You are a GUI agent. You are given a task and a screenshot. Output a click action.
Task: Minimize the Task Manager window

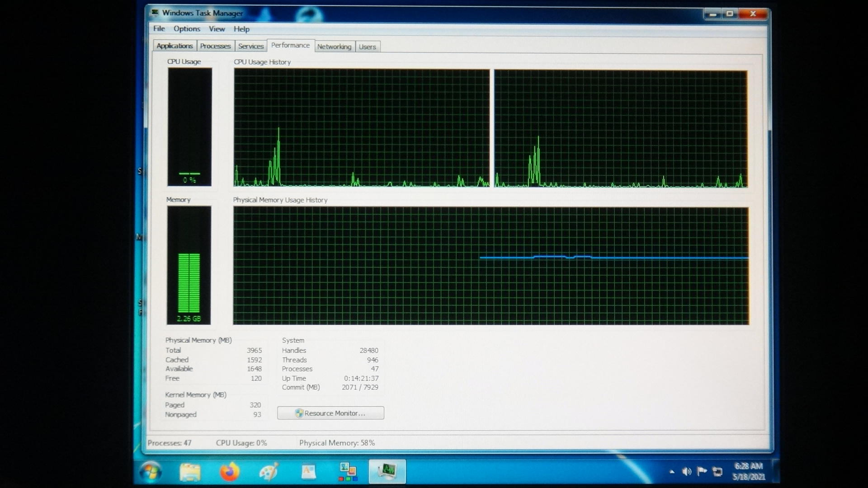coord(713,14)
